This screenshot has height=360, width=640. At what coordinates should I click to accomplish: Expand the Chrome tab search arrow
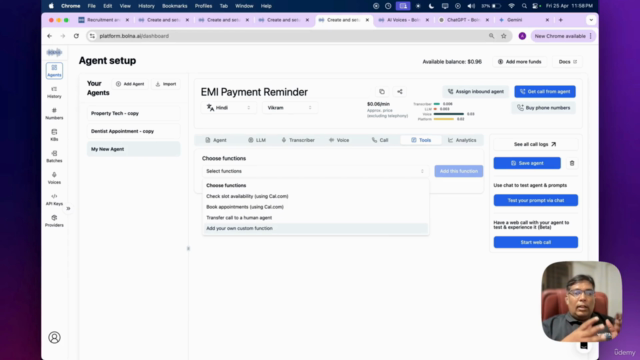tap(591, 20)
